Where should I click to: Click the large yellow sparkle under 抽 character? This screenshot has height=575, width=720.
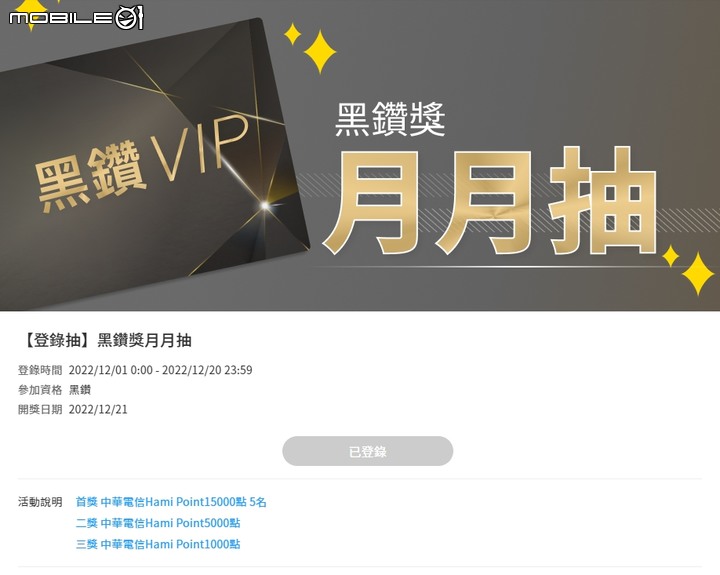coord(698,274)
